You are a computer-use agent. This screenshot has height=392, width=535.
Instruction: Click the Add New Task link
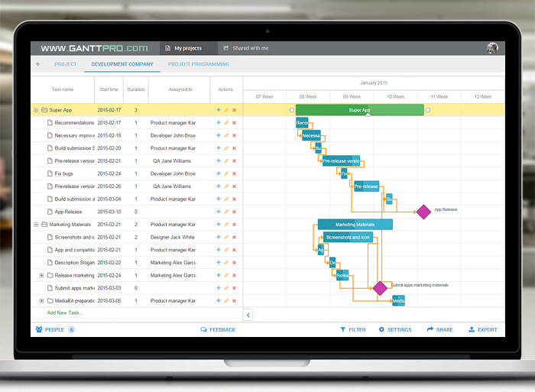(x=65, y=313)
